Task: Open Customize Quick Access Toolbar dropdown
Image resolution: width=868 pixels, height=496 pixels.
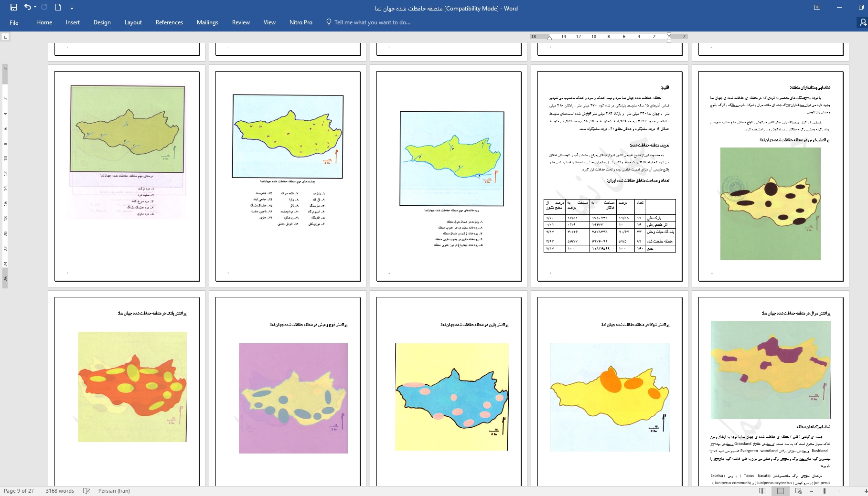Action: pyautogui.click(x=72, y=8)
